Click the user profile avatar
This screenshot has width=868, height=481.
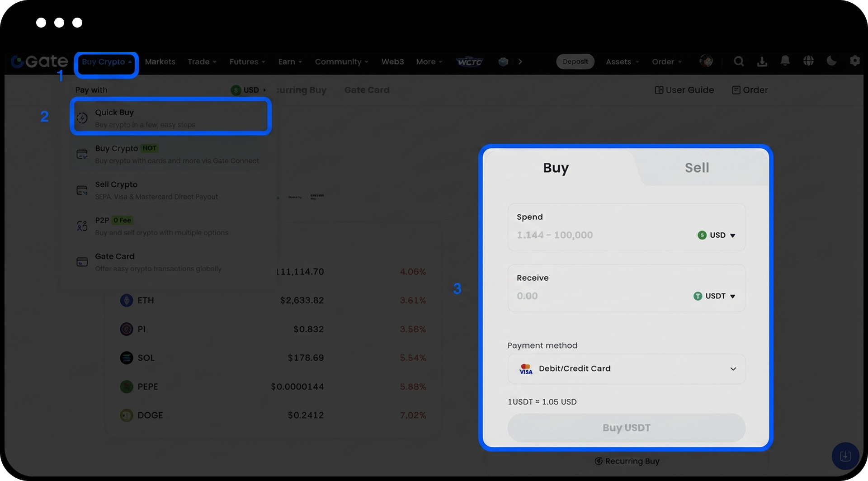(x=706, y=61)
